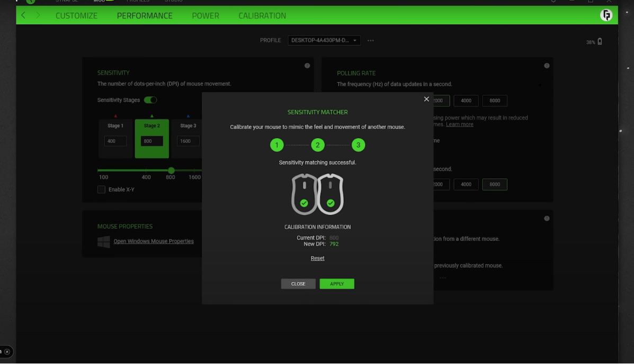Open more options beside the profile dropdown
634x364 pixels.
370,40
